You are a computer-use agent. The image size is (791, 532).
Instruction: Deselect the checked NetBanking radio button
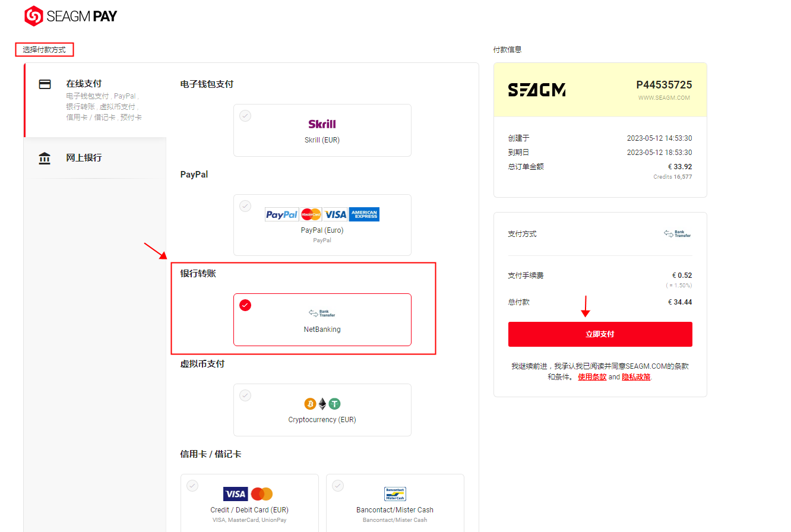pos(245,305)
